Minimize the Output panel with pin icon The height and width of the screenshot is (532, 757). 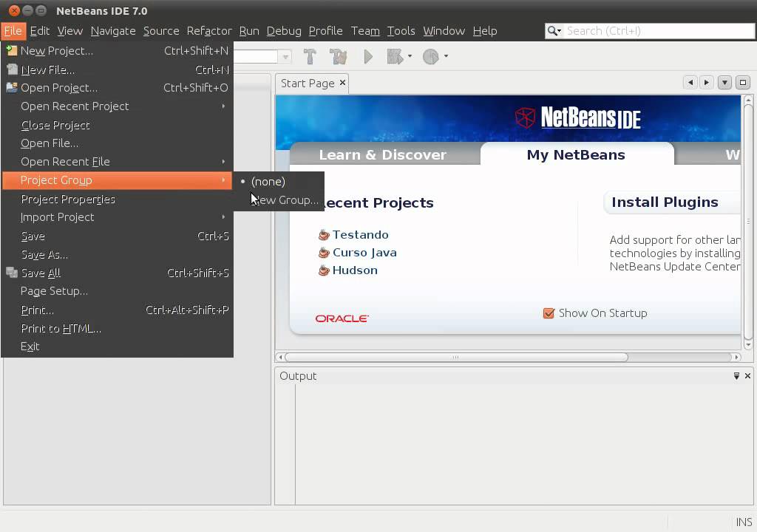pyautogui.click(x=736, y=375)
